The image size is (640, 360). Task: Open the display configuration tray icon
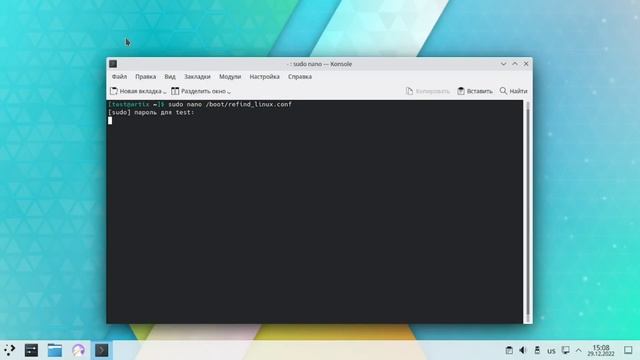(565, 350)
